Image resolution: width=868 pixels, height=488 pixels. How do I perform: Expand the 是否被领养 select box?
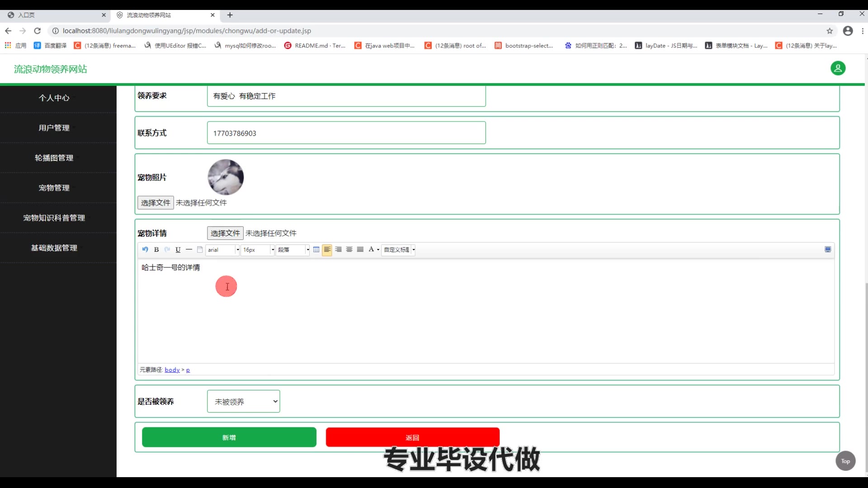(x=243, y=401)
